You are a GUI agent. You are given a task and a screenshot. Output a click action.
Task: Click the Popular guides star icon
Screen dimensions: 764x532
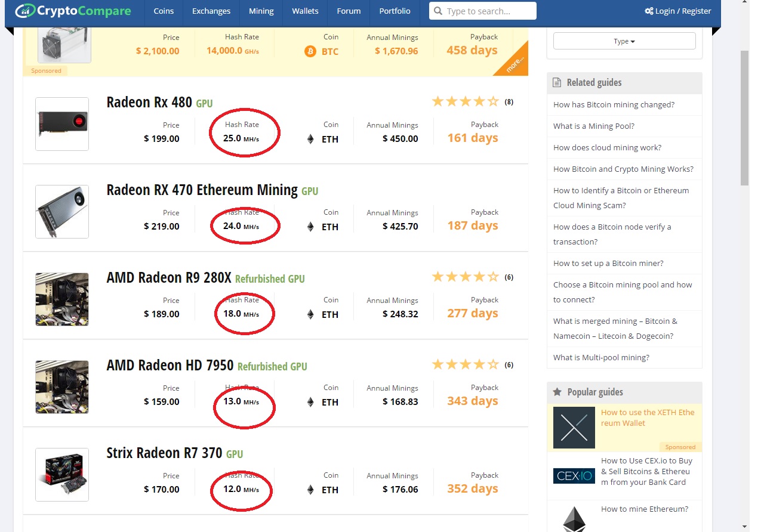(557, 392)
